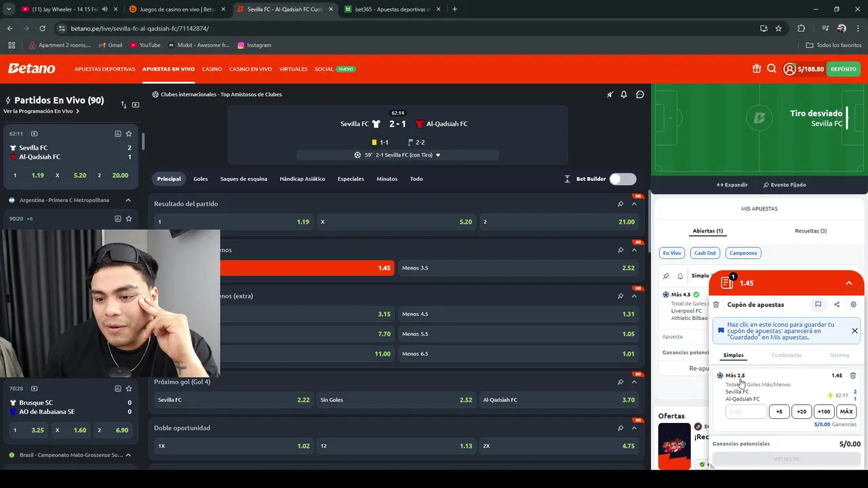Select the Todo markets tab

coord(416,179)
